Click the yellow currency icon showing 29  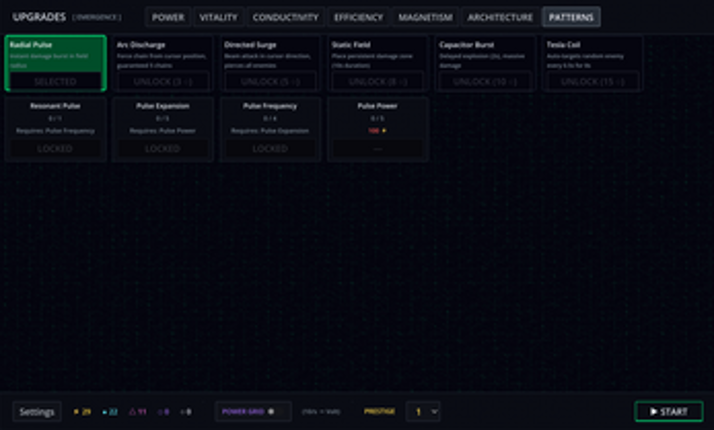click(75, 412)
